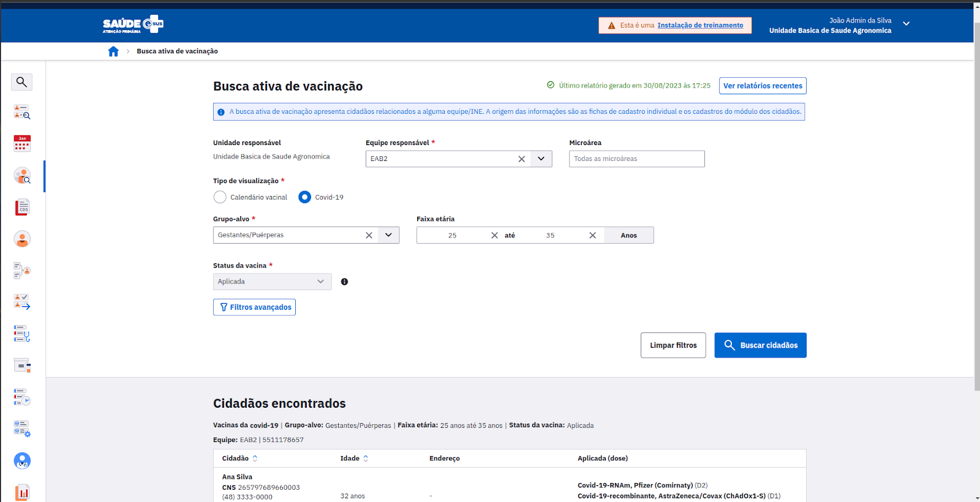The height and width of the screenshot is (502, 980).
Task: Follow Instalação de treinamento link
Action: (700, 26)
